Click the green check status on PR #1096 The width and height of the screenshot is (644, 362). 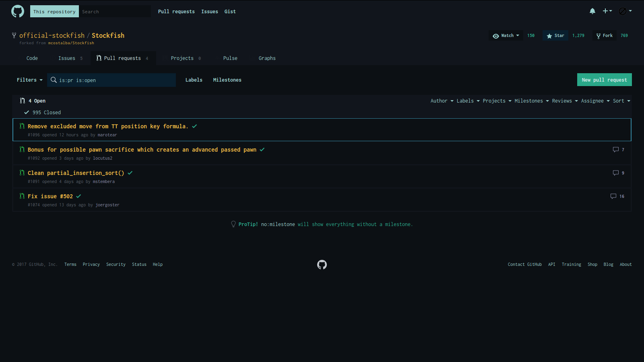click(194, 126)
